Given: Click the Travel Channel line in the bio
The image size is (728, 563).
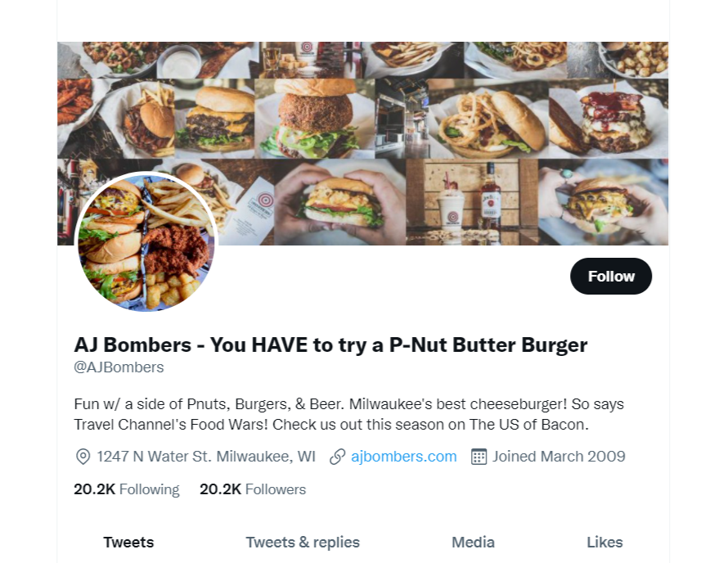Looking at the screenshot, I should coord(331,426).
